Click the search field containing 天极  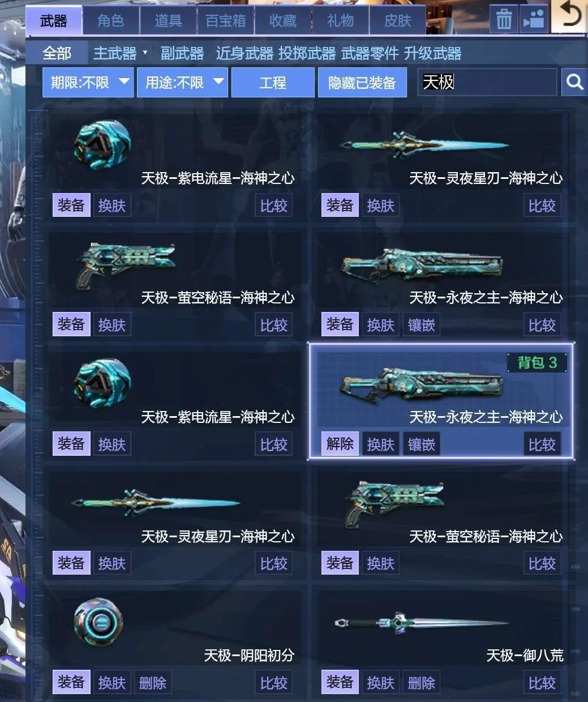pyautogui.click(x=487, y=83)
